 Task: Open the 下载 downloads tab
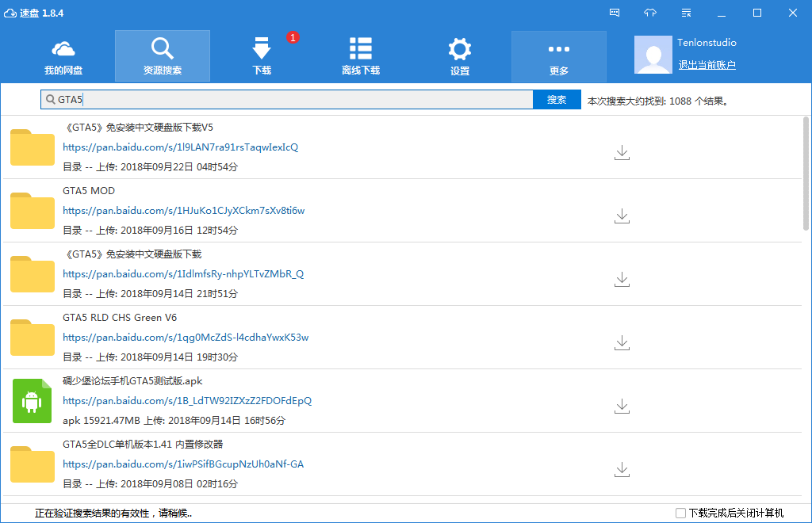tap(262, 56)
